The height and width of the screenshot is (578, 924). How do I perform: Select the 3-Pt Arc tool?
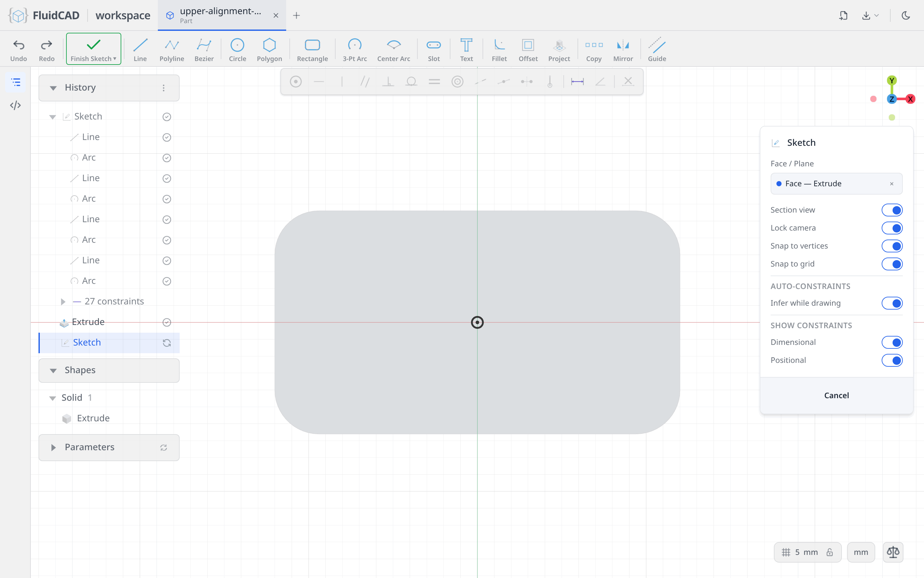click(x=355, y=50)
